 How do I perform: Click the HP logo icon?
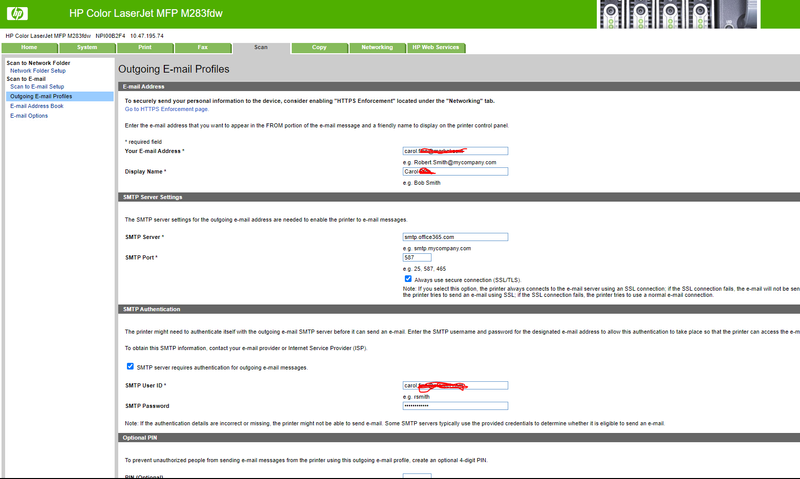[x=17, y=13]
